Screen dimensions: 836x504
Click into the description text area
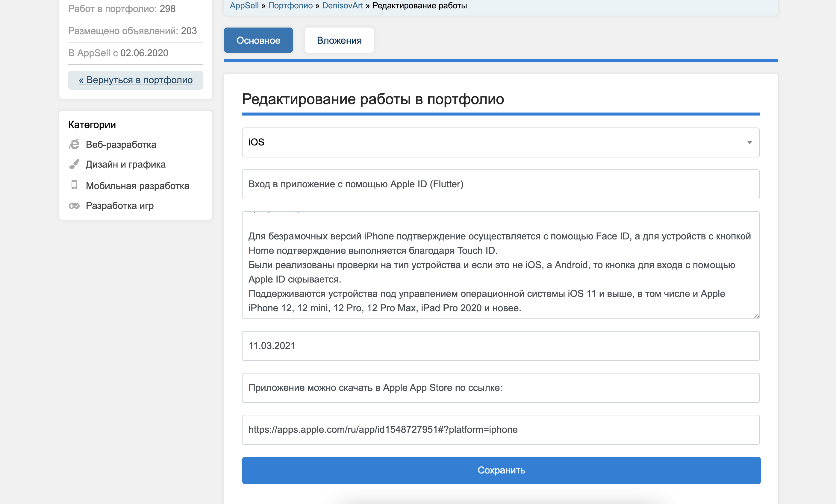500,265
